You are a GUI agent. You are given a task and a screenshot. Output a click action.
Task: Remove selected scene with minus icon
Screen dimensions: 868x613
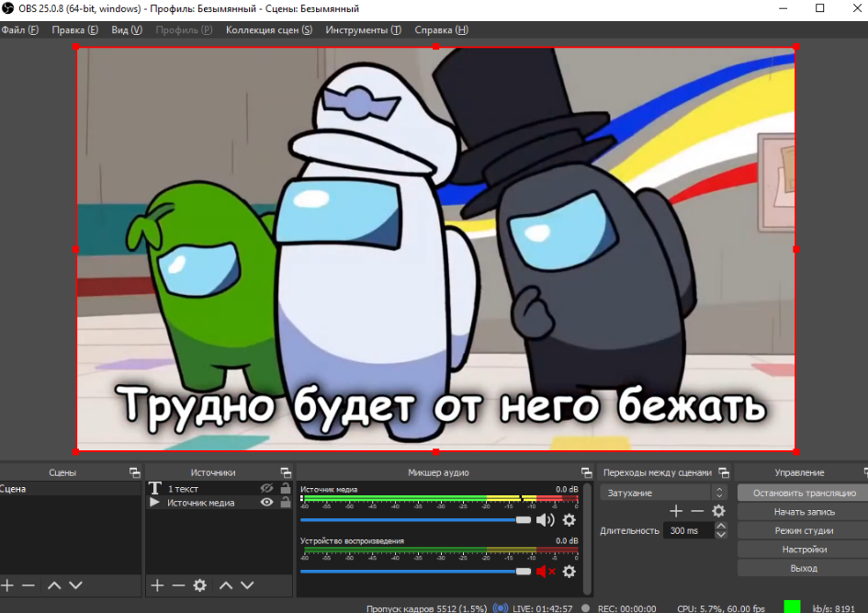[28, 585]
